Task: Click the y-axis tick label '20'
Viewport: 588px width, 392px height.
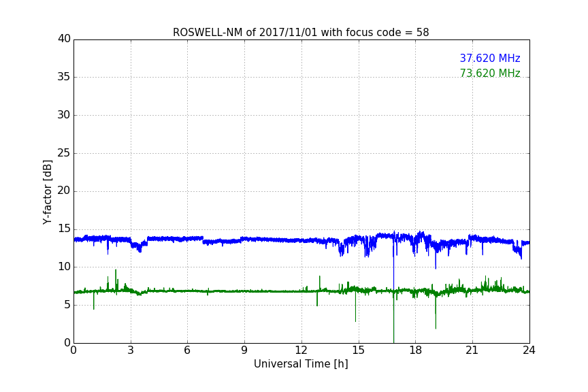Action: (64, 191)
